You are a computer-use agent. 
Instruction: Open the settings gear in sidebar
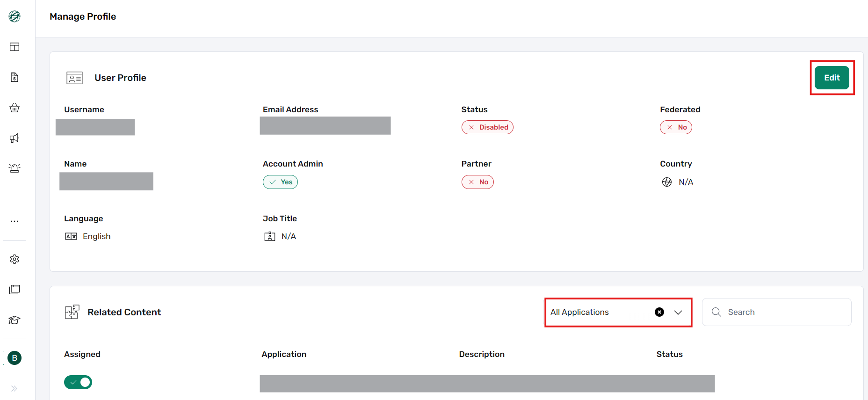point(14,259)
